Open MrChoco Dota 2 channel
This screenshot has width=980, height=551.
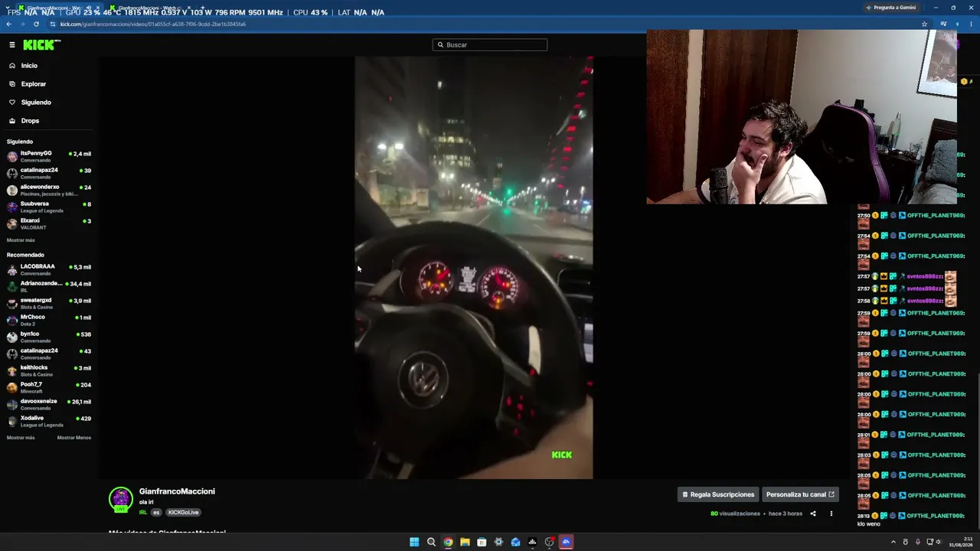tap(49, 320)
